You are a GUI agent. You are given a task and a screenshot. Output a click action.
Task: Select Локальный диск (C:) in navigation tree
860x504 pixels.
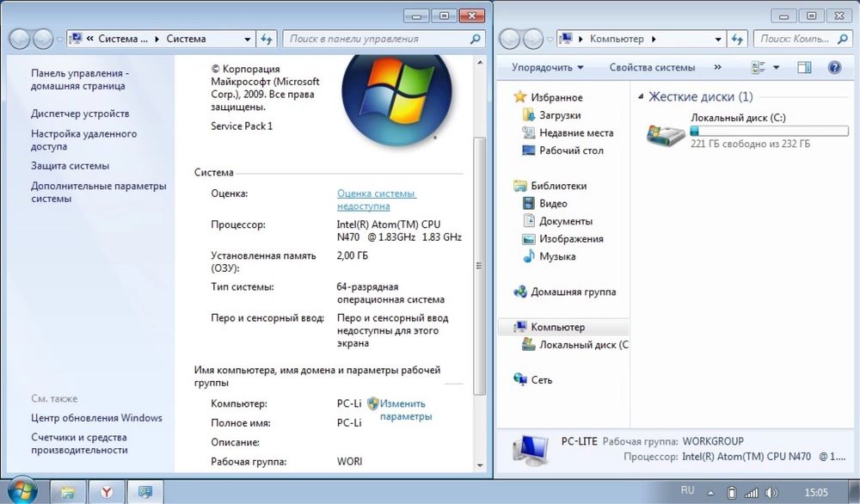coord(574,344)
